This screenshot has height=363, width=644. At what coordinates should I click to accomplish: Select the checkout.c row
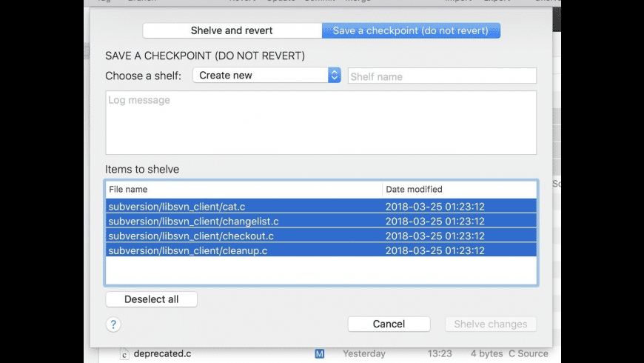click(x=321, y=236)
